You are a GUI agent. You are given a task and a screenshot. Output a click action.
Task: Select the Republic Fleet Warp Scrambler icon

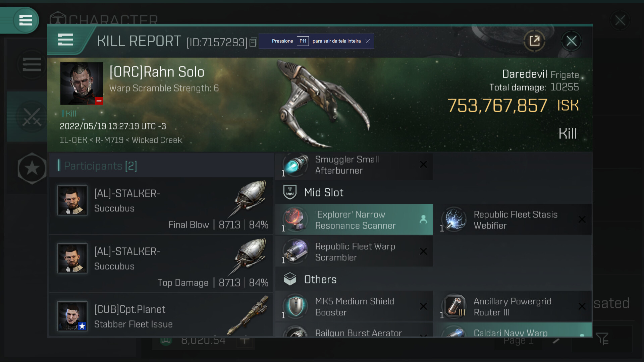pos(296,251)
